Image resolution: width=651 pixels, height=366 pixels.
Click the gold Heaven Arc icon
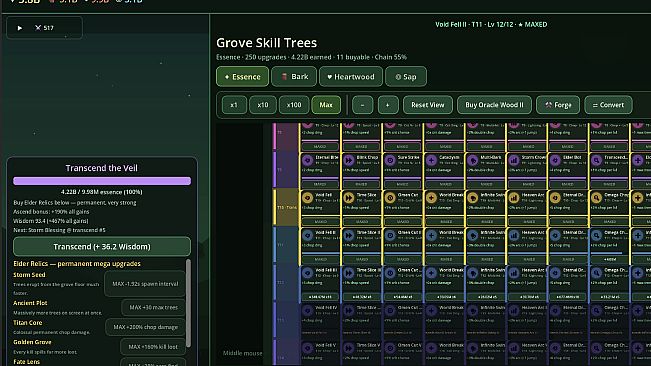click(x=514, y=198)
